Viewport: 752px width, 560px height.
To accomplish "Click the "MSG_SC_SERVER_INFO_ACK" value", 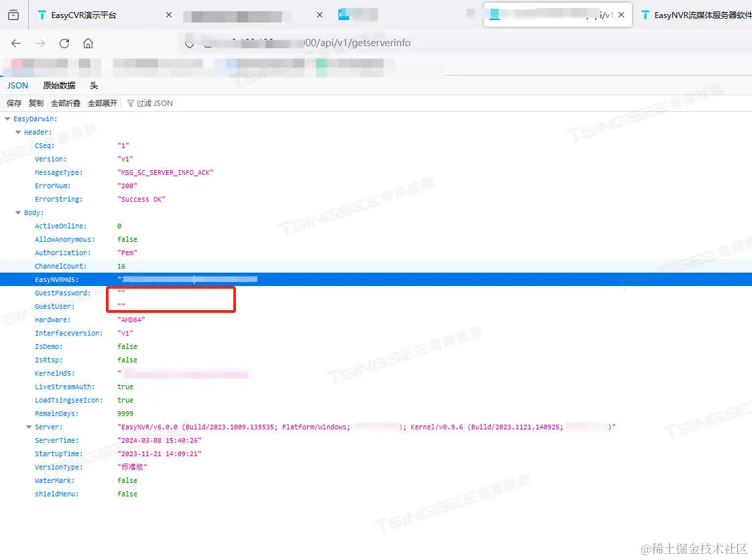I will click(166, 173).
